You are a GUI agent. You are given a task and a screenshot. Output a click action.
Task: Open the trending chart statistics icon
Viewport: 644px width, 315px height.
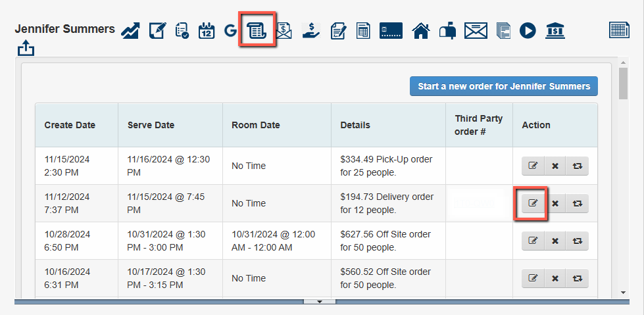130,31
